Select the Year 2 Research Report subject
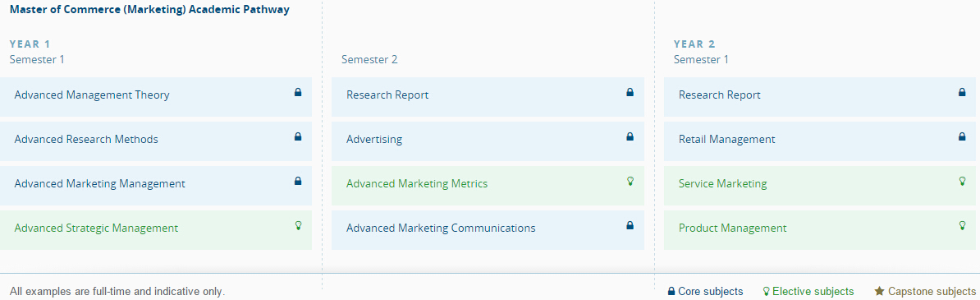 pos(822,96)
